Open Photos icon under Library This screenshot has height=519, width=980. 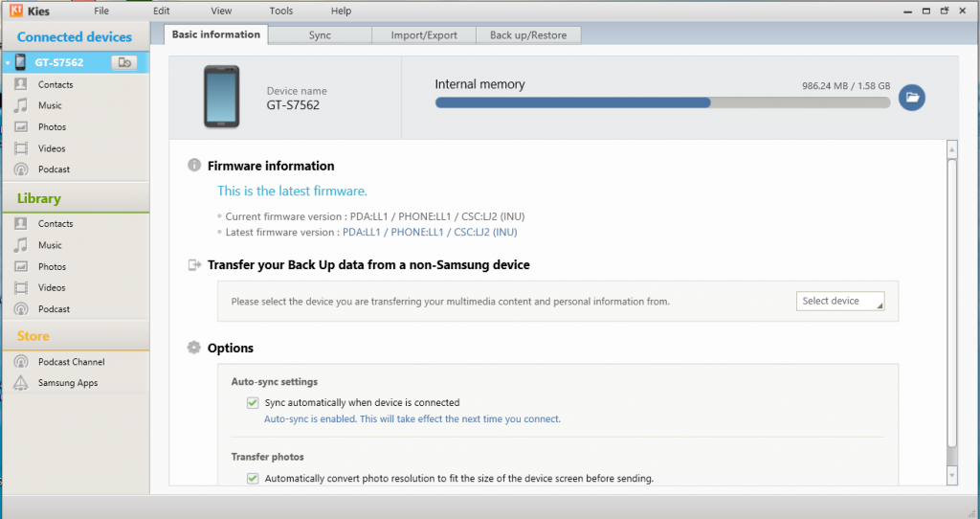tap(21, 266)
